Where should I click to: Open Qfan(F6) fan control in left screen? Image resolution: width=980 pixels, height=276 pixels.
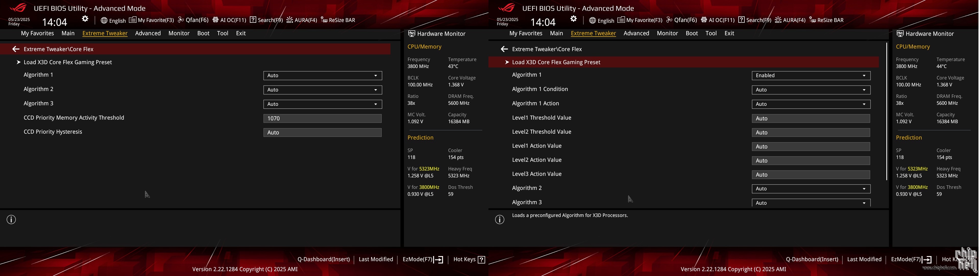pyautogui.click(x=193, y=20)
